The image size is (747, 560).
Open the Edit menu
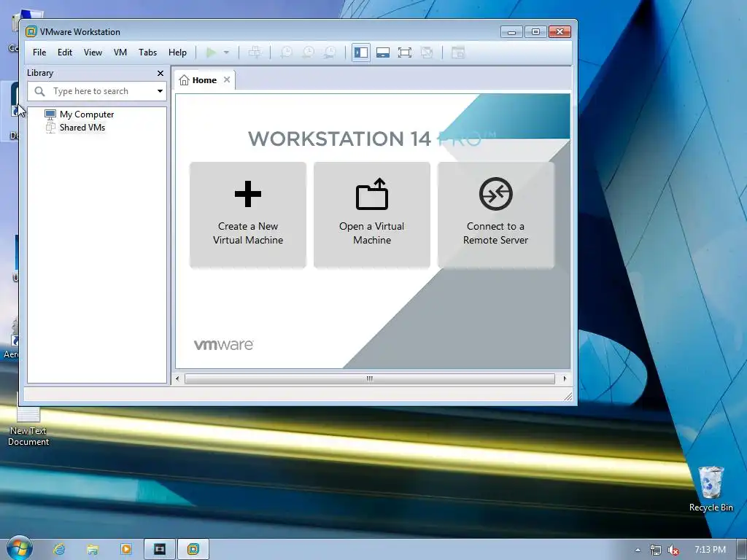[x=65, y=52]
